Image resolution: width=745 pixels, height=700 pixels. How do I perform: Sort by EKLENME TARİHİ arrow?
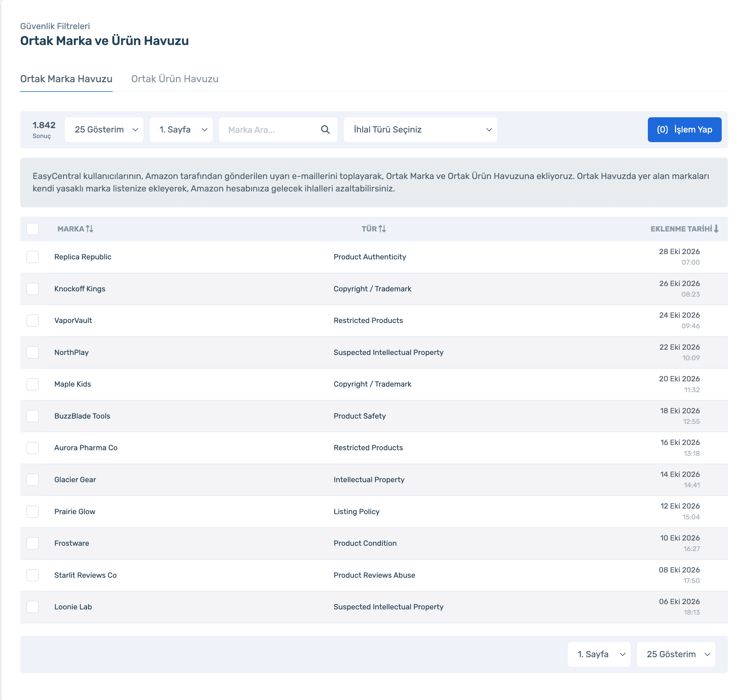click(x=716, y=228)
